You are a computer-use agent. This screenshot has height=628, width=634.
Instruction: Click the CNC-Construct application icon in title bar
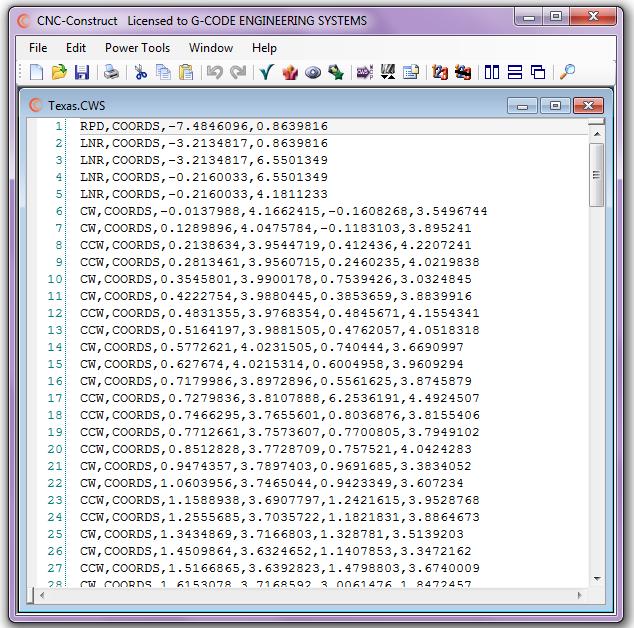pos(24,20)
